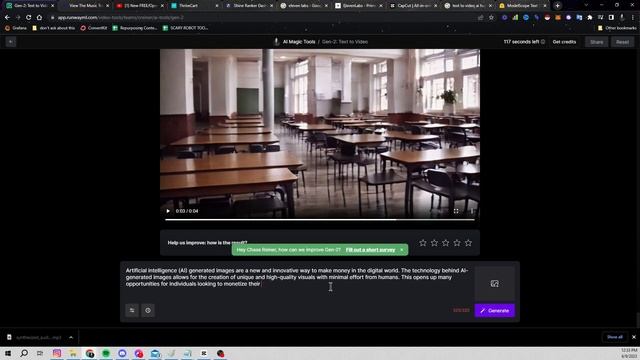
Task: Open Windows taskbar search
Action: [24, 353]
